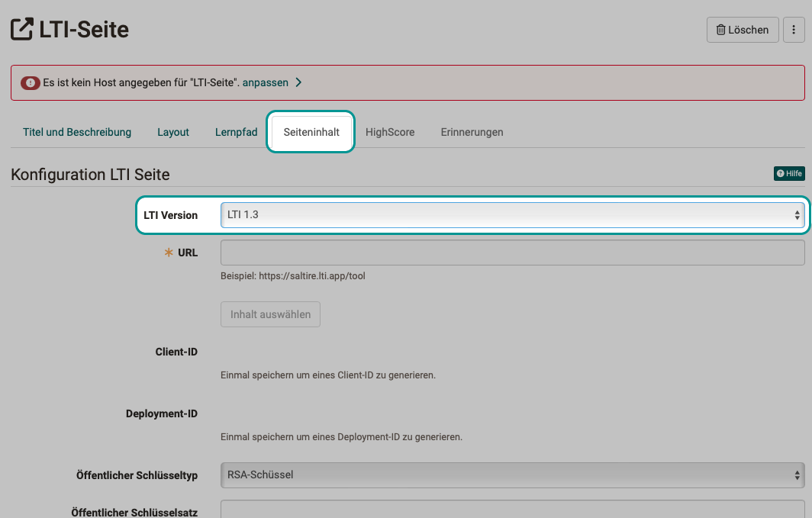This screenshot has height=518, width=812.
Task: Click the trash icon in Löschen button
Action: (720, 30)
